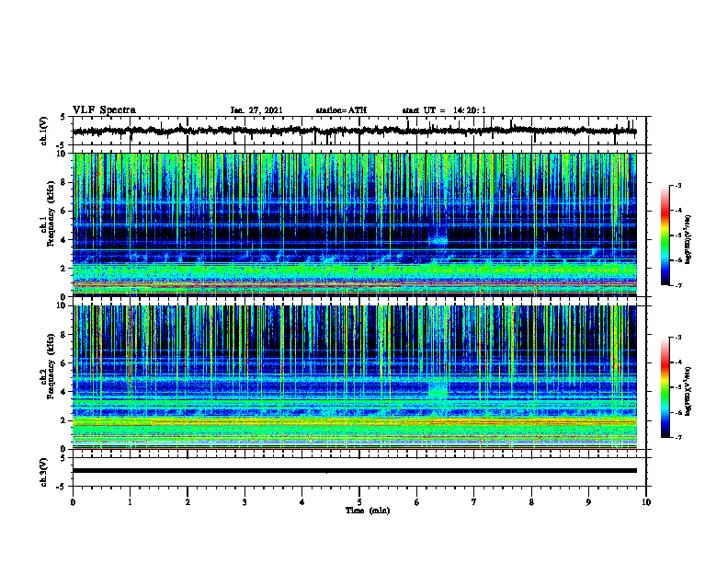Image resolution: width=728 pixels, height=563 pixels.
Task: Click time-axis tick label "2"
Action: coord(188,502)
